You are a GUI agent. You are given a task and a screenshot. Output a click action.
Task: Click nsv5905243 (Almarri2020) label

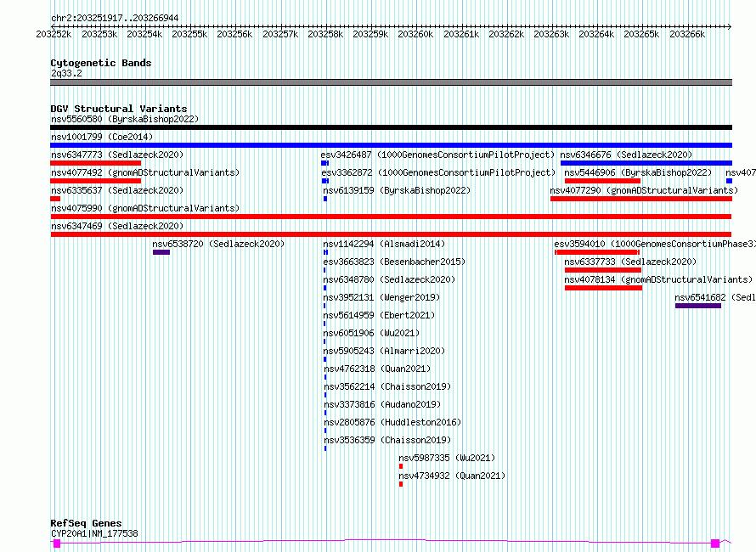[x=384, y=351]
